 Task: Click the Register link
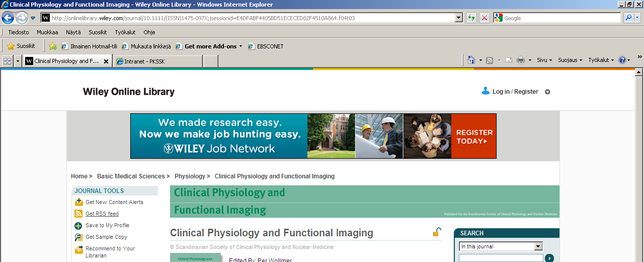[526, 92]
